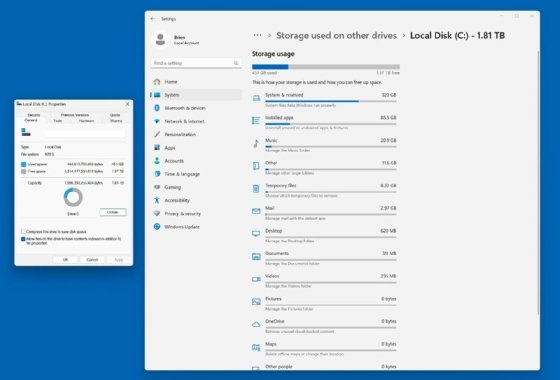Open the Apps icon in sidebar
This screenshot has width=560, height=380.
[x=157, y=148]
